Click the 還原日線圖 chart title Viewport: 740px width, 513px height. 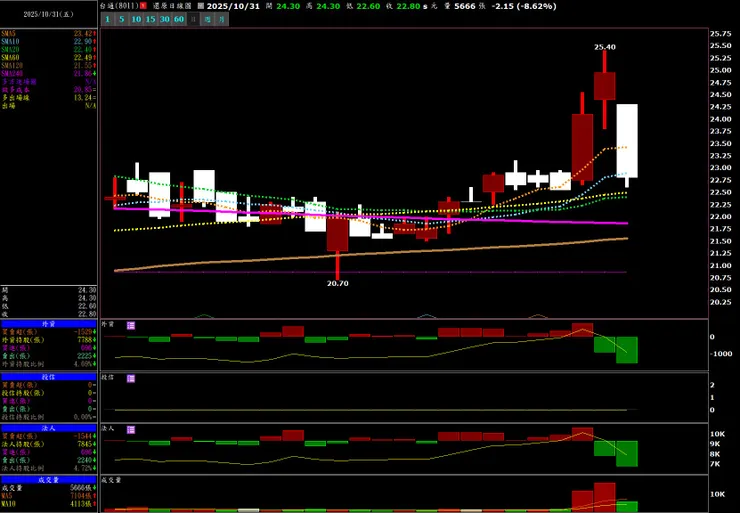(x=172, y=6)
